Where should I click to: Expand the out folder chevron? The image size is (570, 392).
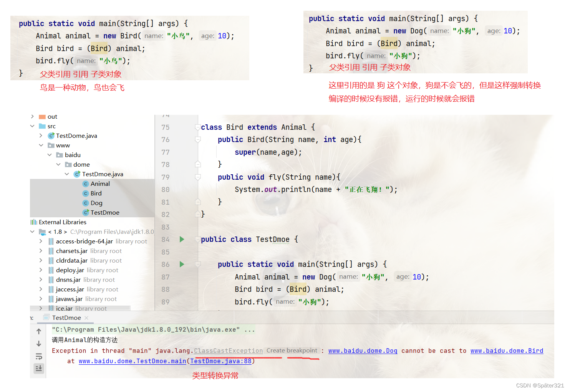(32, 117)
